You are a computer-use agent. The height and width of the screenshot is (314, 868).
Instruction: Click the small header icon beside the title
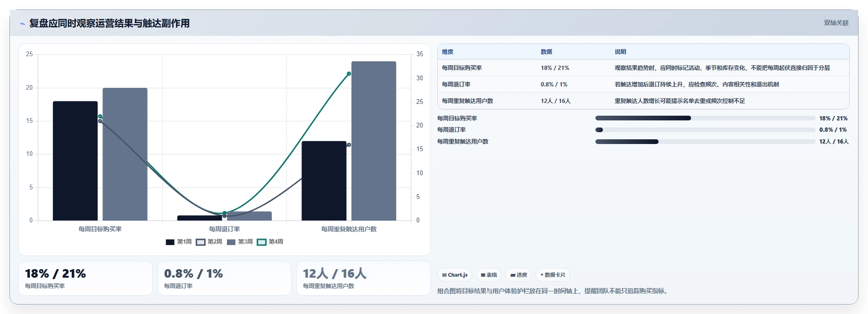point(22,24)
